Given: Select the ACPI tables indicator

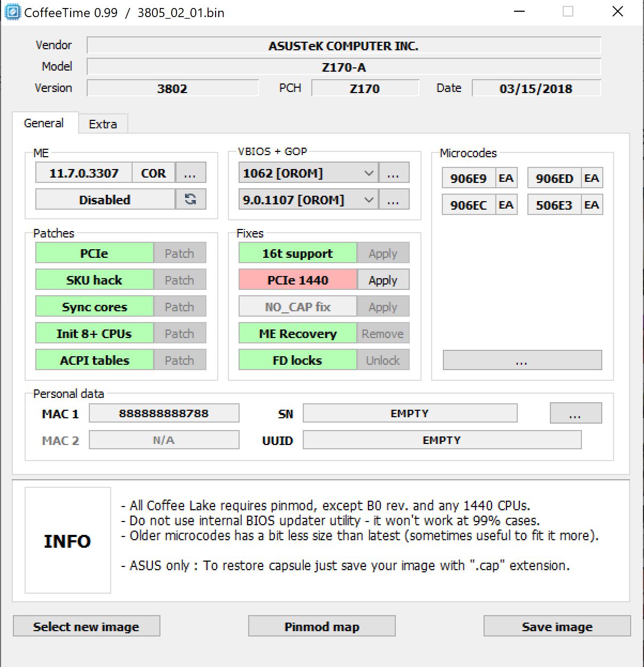Looking at the screenshot, I should pyautogui.click(x=94, y=360).
